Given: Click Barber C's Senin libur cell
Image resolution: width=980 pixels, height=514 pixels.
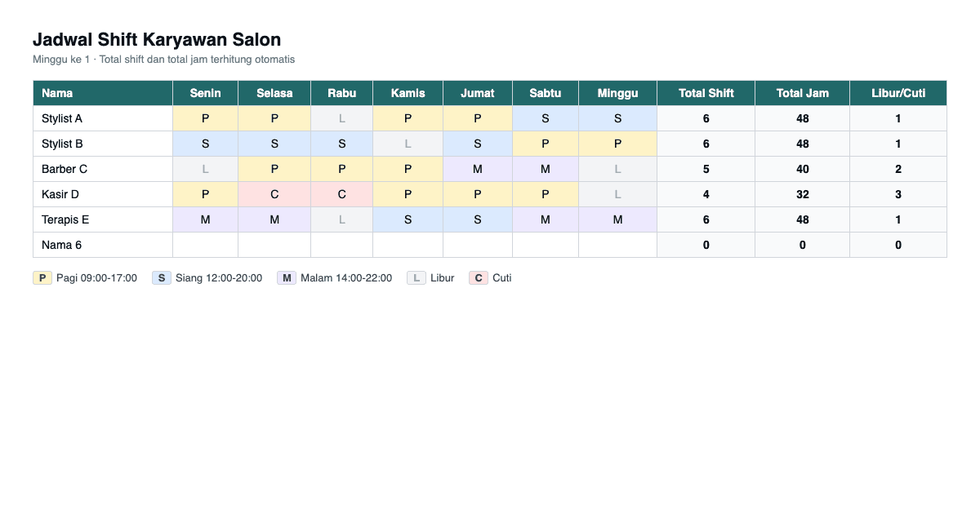Looking at the screenshot, I should (205, 169).
